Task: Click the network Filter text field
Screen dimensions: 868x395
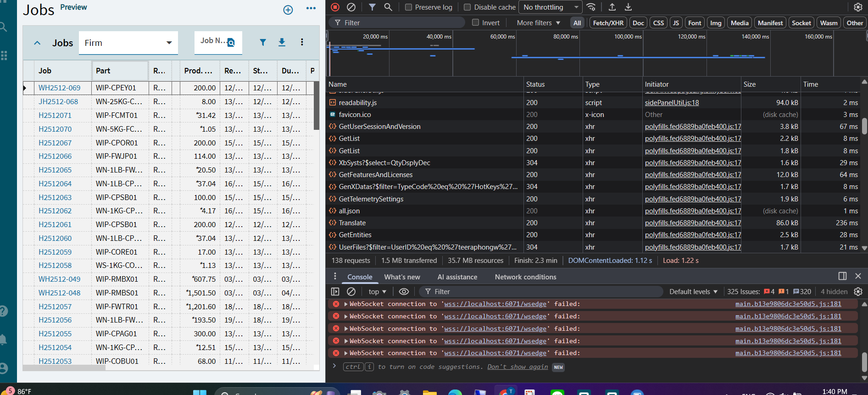Action: point(399,22)
